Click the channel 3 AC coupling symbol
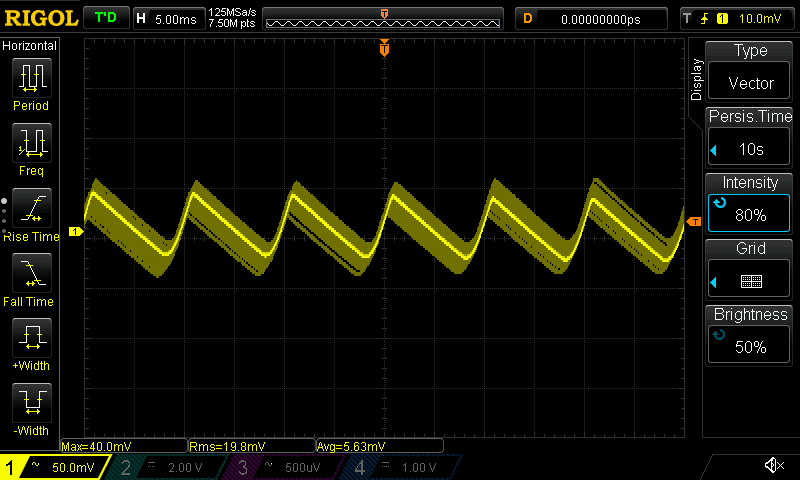 269,464
